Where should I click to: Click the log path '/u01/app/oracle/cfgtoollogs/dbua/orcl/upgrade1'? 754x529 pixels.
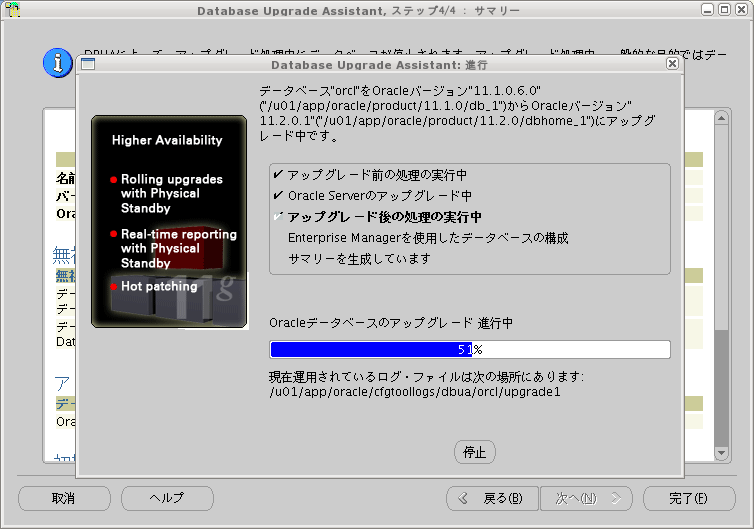(415, 392)
